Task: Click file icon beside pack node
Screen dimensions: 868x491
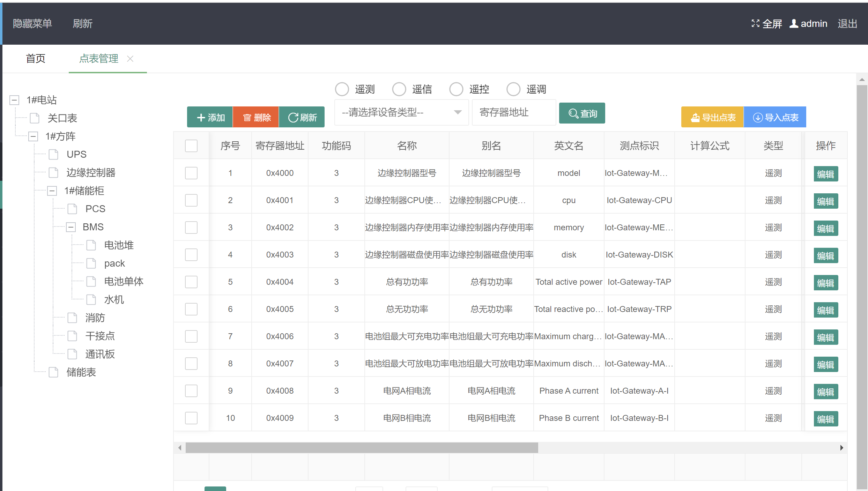Action: click(x=91, y=263)
